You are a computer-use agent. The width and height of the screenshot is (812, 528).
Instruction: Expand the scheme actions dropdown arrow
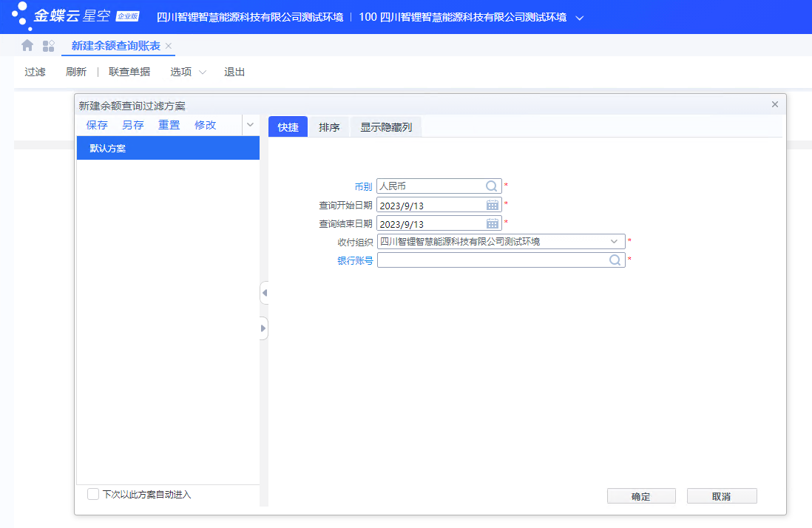tap(250, 125)
